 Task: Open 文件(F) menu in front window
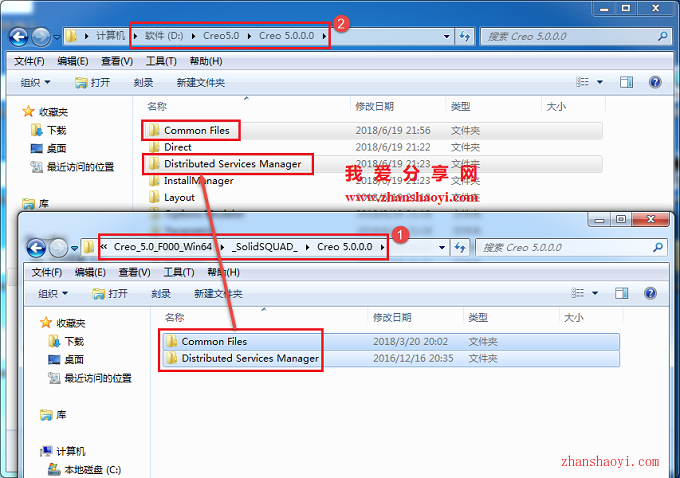coord(47,272)
